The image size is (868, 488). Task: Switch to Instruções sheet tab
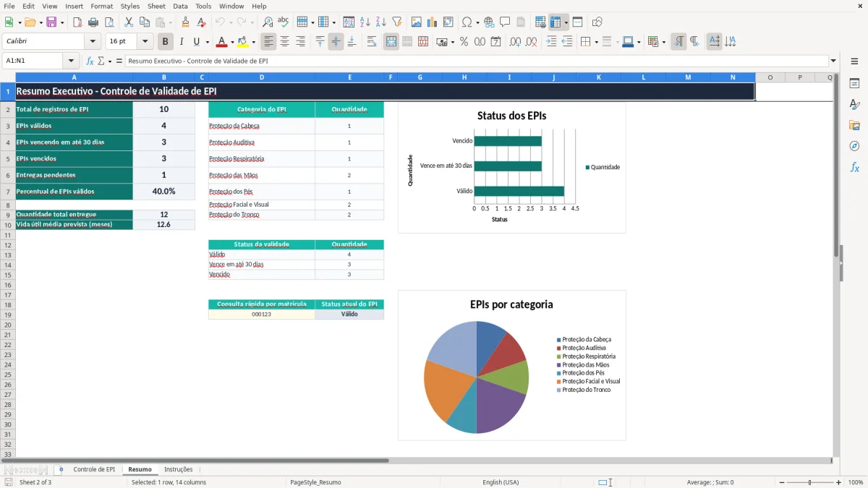click(179, 469)
